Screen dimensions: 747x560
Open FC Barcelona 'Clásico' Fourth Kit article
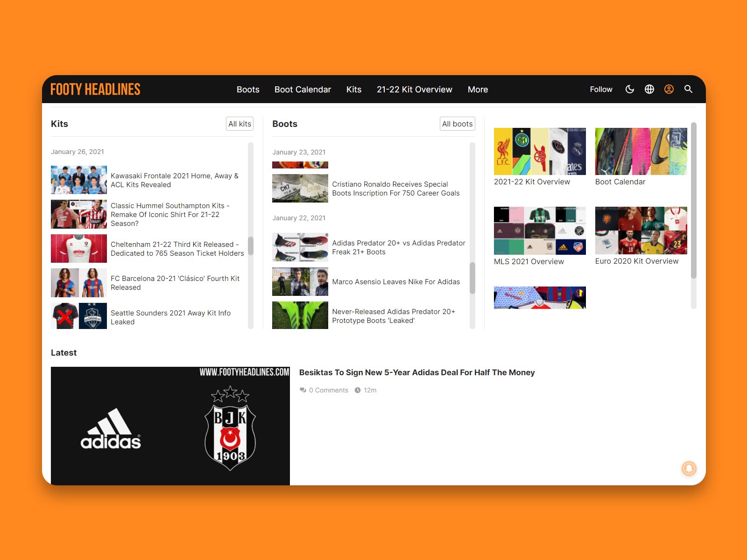[175, 283]
